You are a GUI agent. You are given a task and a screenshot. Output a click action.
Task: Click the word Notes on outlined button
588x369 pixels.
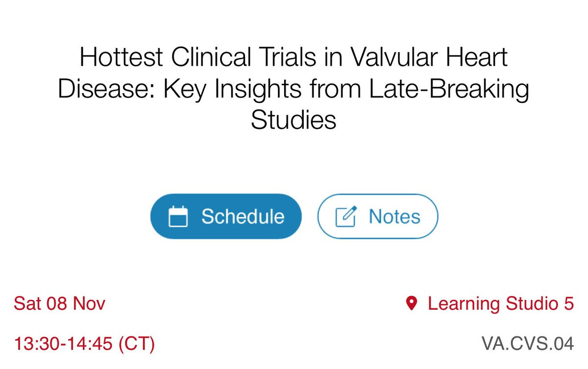pos(394,217)
